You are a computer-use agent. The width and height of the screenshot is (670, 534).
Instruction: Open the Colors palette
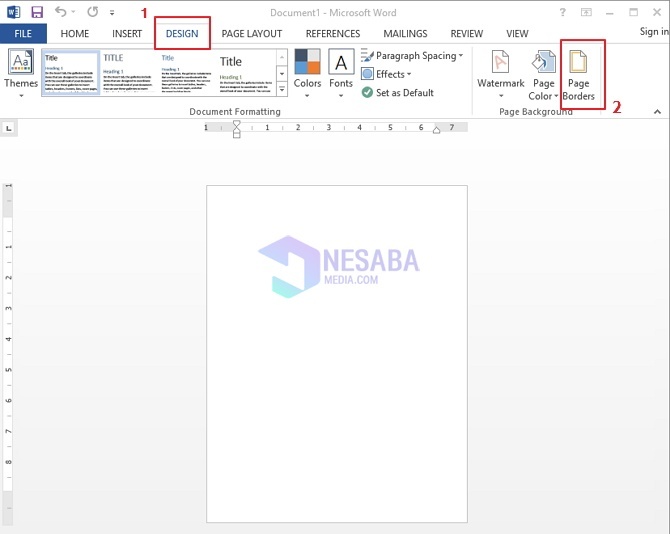(x=307, y=73)
